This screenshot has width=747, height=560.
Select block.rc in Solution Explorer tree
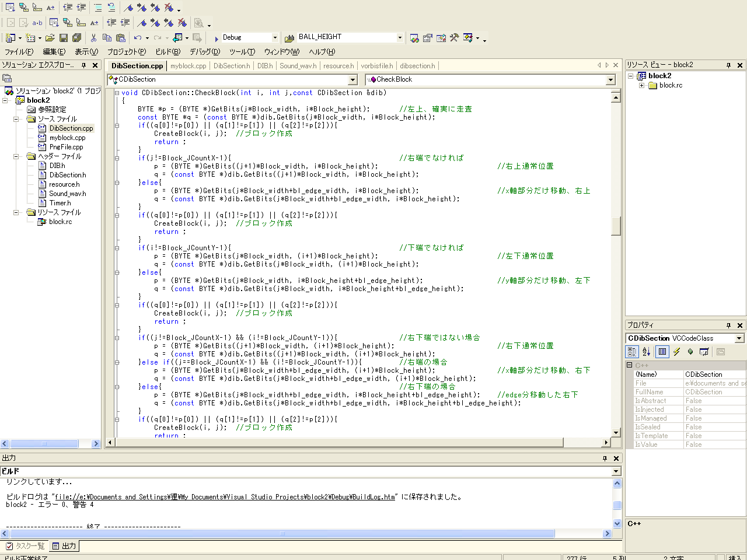[61, 222]
